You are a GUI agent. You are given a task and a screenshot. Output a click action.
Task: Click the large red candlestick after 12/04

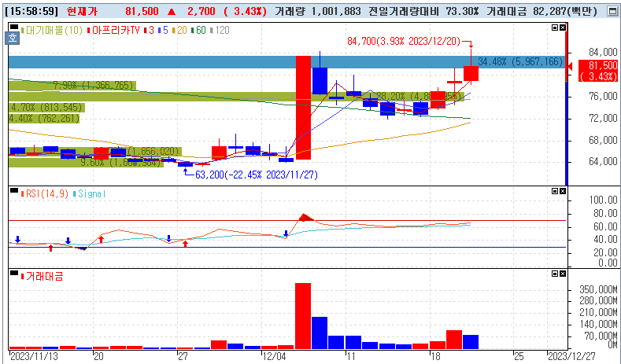tap(303, 108)
